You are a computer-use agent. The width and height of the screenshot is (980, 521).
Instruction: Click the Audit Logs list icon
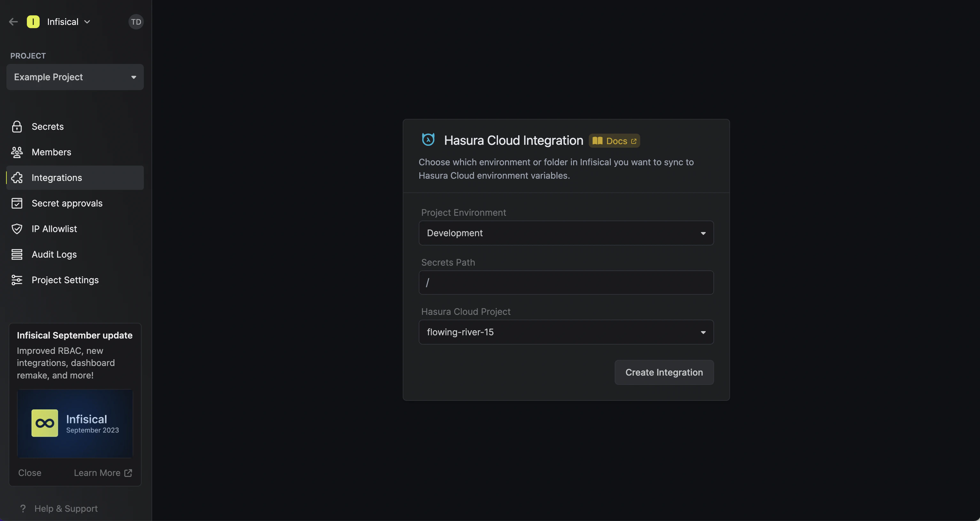click(17, 254)
